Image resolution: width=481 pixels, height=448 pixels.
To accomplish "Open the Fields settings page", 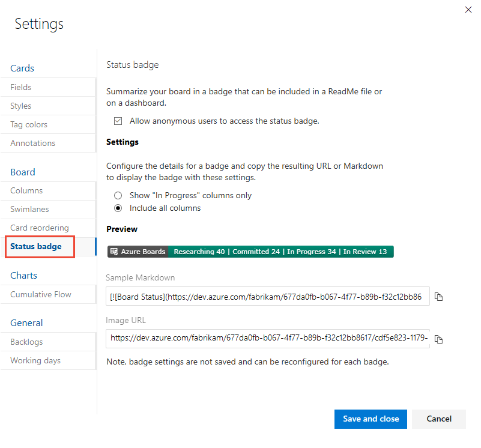I will (x=20, y=87).
